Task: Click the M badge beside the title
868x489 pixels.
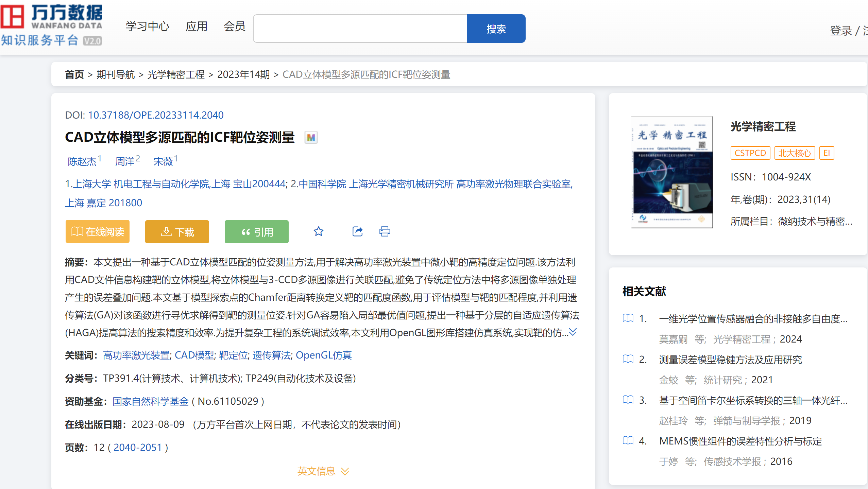Action: [311, 138]
